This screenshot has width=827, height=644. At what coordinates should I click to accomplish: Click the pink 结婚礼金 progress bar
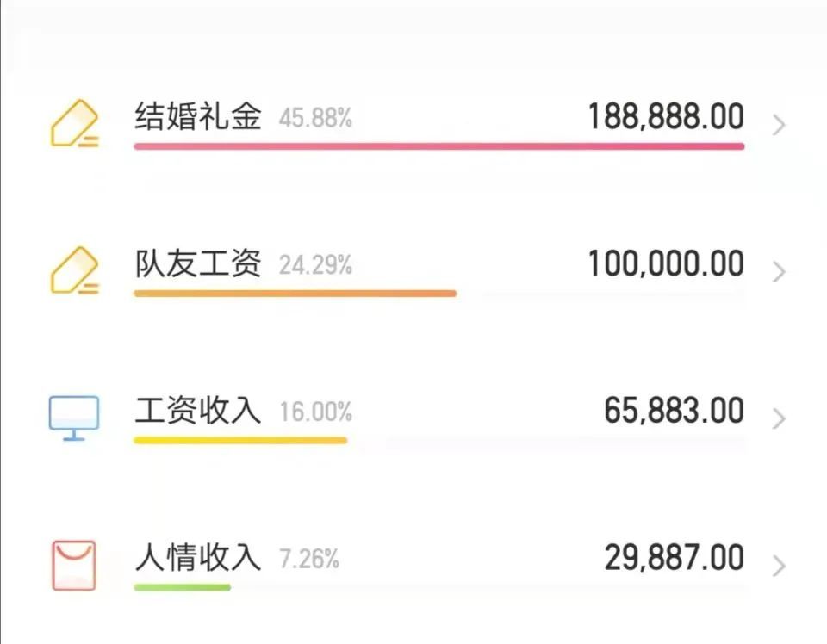pyautogui.click(x=438, y=146)
